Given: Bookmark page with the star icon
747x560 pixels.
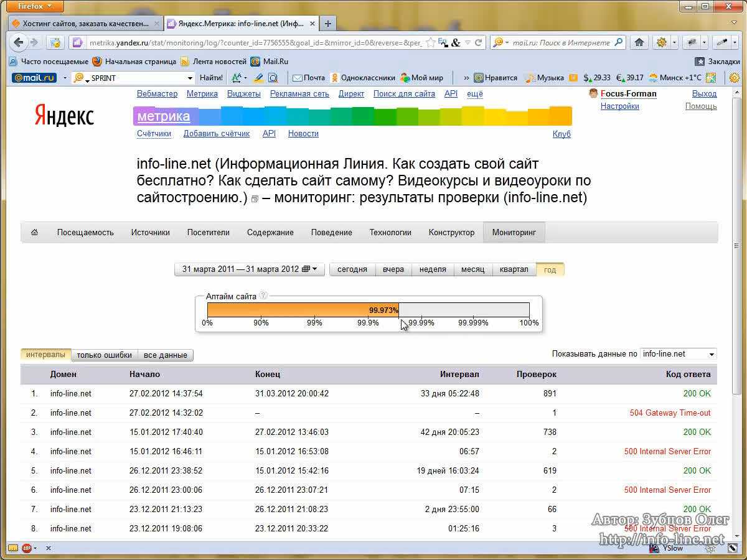Looking at the screenshot, I should pyautogui.click(x=430, y=42).
